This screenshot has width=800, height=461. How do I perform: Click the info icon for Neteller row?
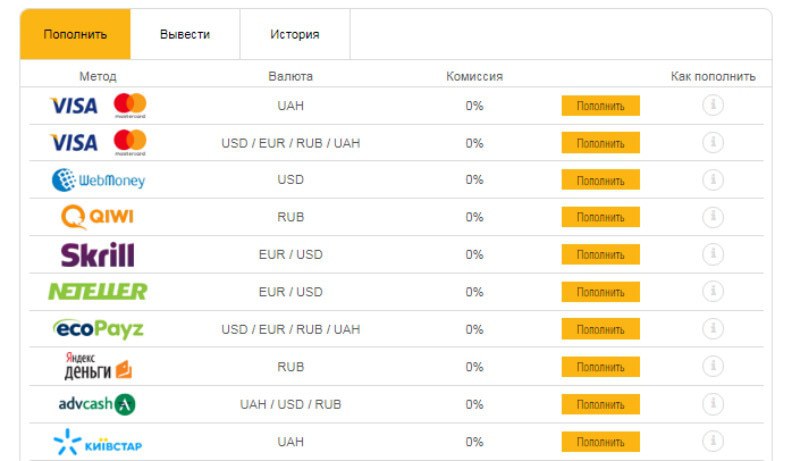(713, 292)
